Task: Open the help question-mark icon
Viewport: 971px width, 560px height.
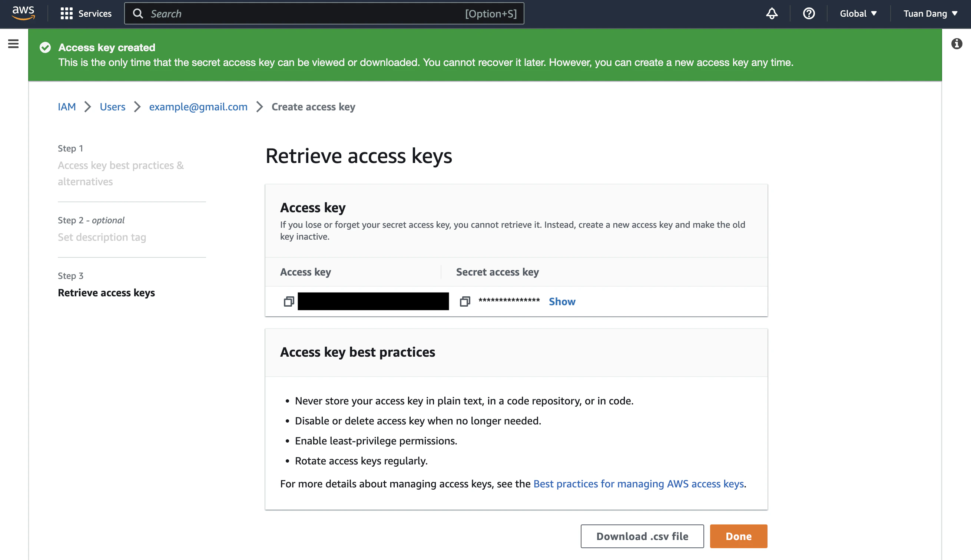Action: point(809,13)
